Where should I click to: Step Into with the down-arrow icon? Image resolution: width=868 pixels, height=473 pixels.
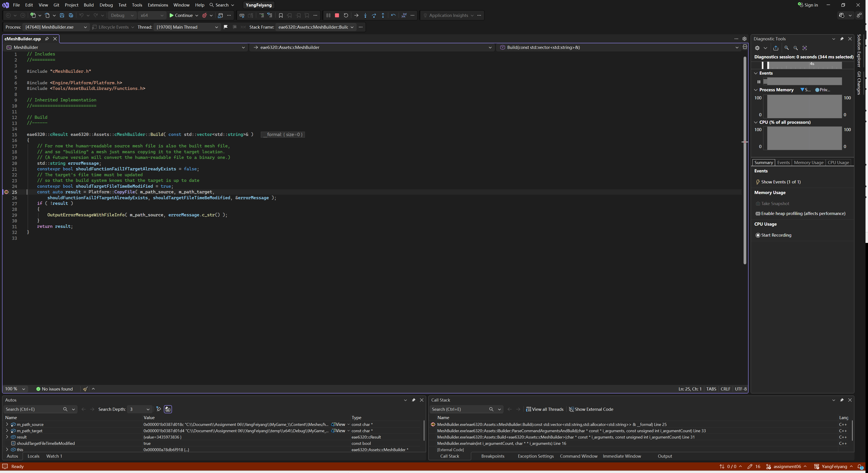pos(365,15)
